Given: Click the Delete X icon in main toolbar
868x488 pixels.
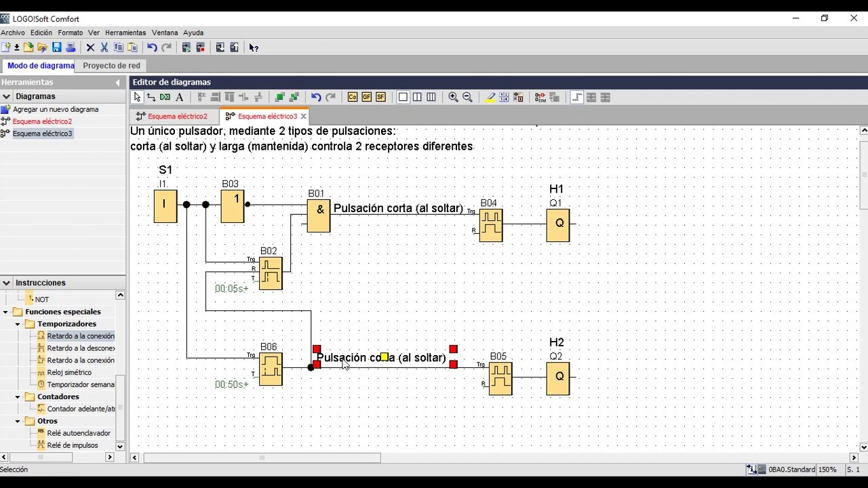Looking at the screenshot, I should (x=90, y=47).
